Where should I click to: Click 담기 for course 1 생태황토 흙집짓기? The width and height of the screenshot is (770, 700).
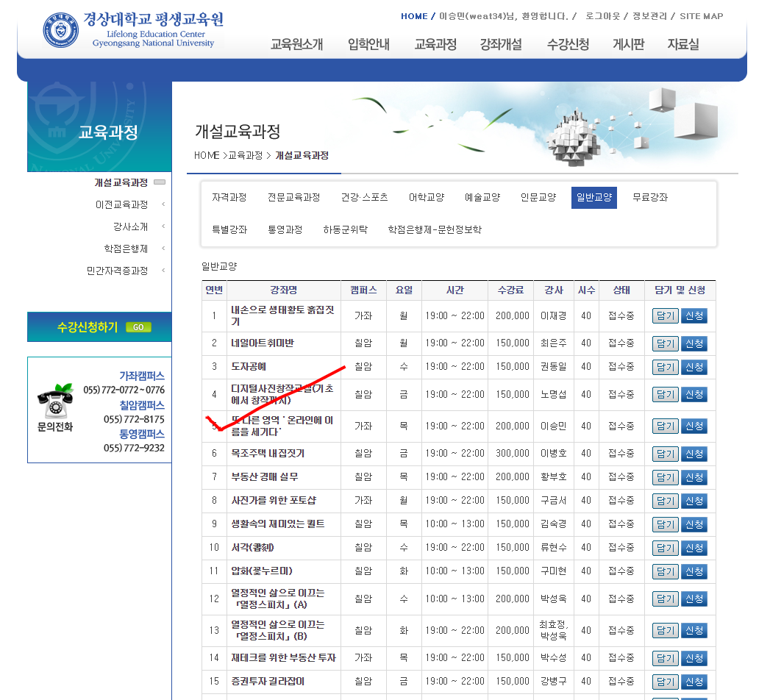[666, 315]
